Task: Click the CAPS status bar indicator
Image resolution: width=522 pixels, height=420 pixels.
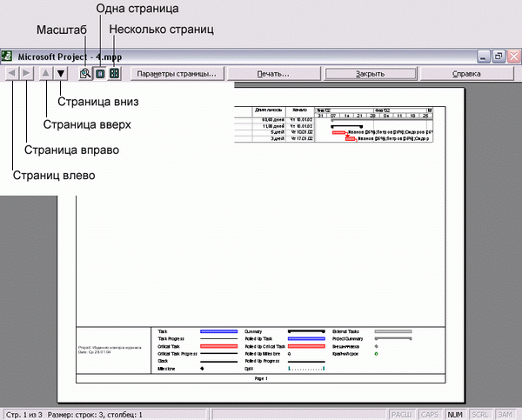Action: click(430, 415)
